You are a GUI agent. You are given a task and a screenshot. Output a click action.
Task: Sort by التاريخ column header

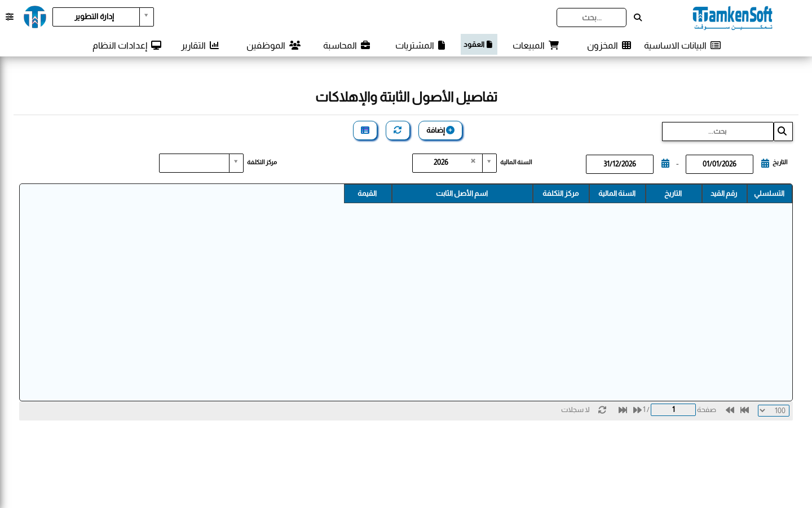click(673, 194)
